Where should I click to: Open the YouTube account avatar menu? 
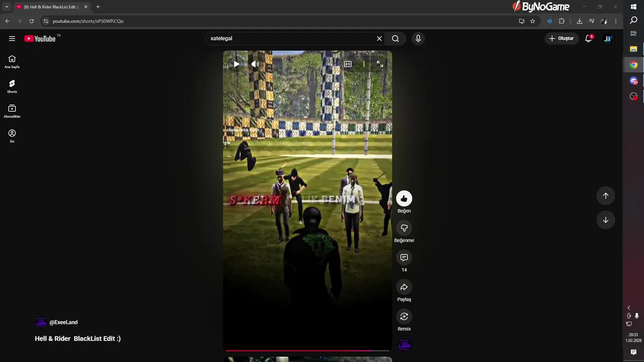tap(607, 39)
